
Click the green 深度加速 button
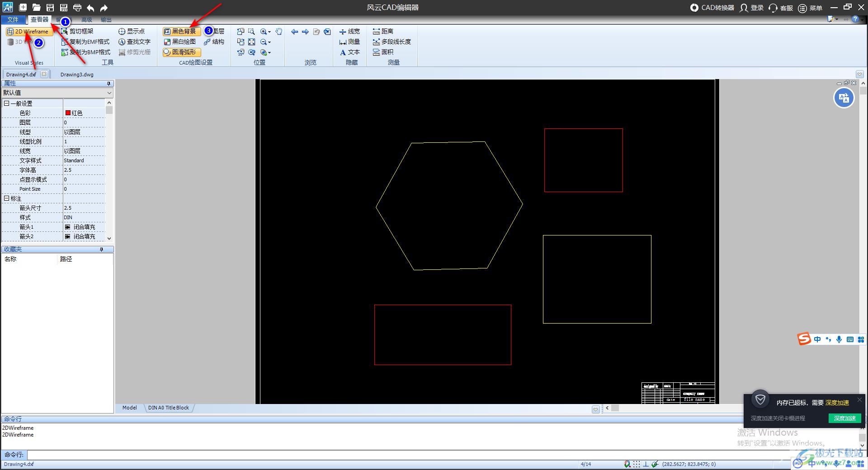click(x=844, y=418)
